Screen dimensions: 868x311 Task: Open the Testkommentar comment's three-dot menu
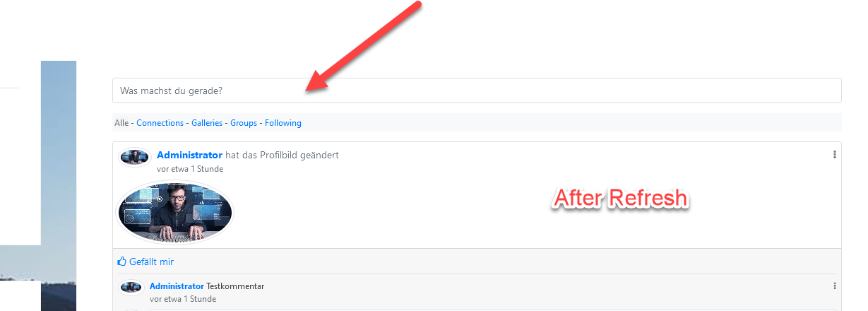[834, 286]
